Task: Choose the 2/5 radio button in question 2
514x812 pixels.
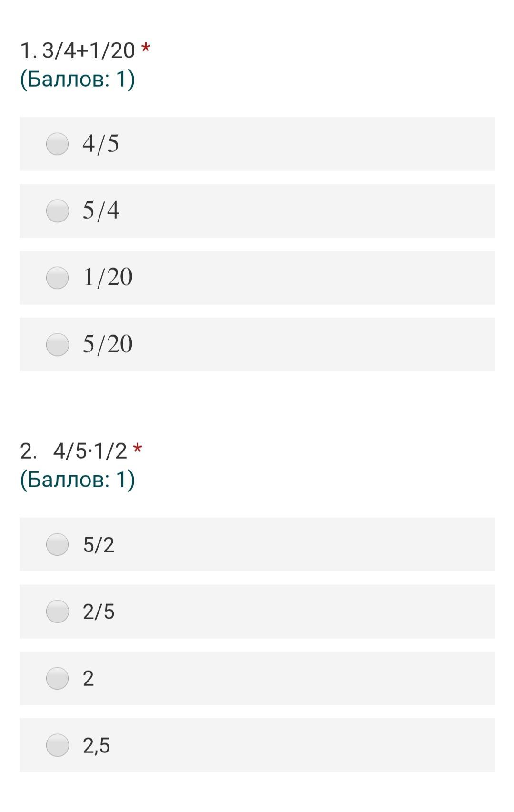Action: pyautogui.click(x=57, y=612)
